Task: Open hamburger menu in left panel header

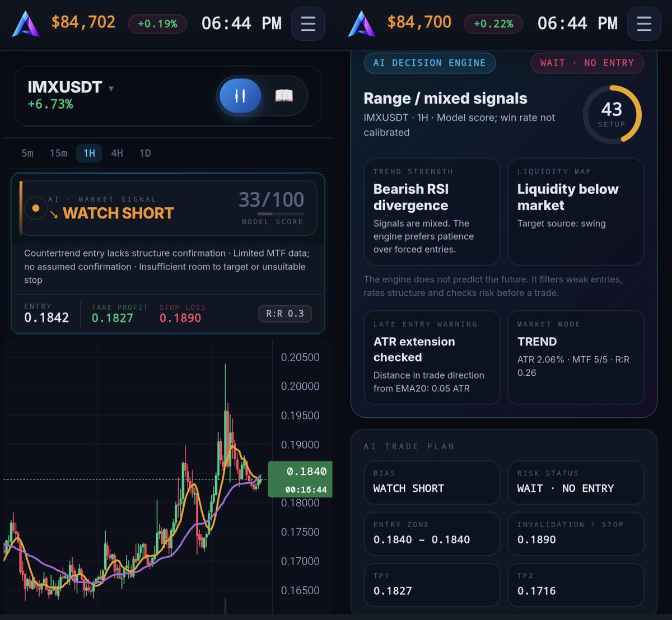Action: [x=308, y=24]
